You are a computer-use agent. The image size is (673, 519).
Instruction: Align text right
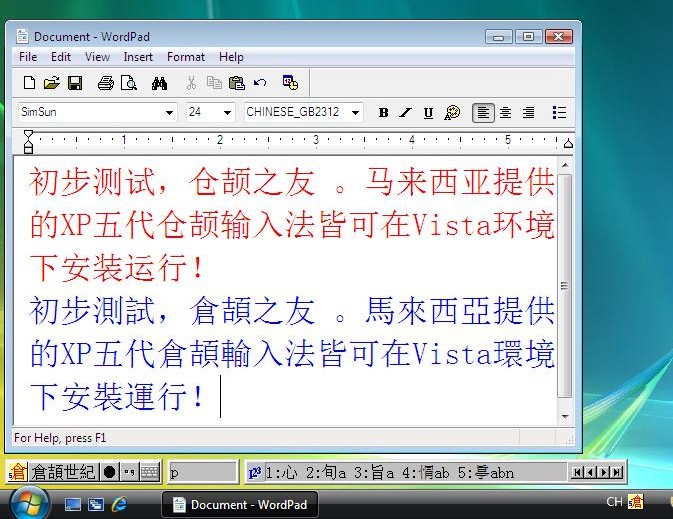tap(528, 113)
